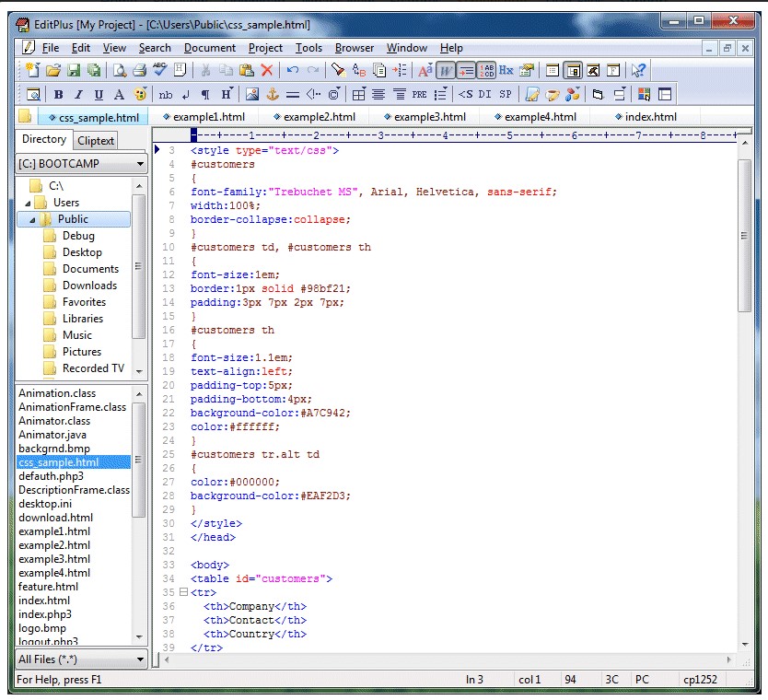768x700 pixels.
Task: Open the Browser menu
Action: tap(355, 48)
